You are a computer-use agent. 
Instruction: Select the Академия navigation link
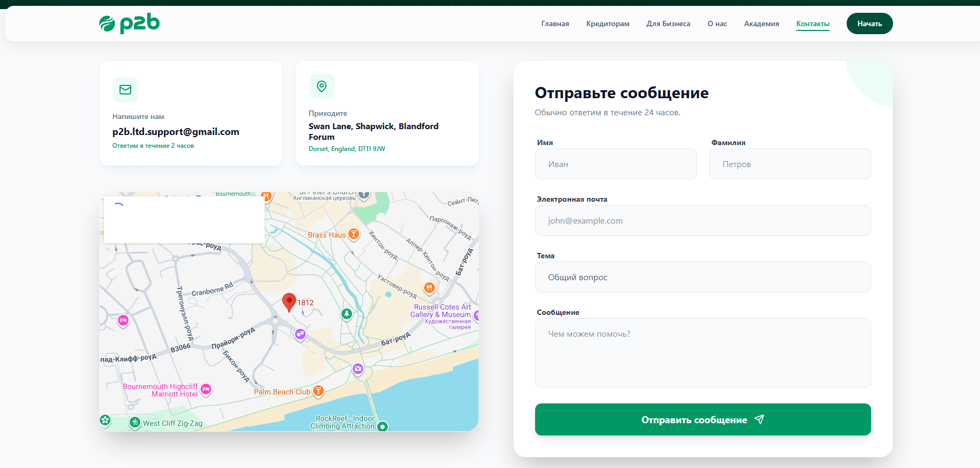click(762, 23)
